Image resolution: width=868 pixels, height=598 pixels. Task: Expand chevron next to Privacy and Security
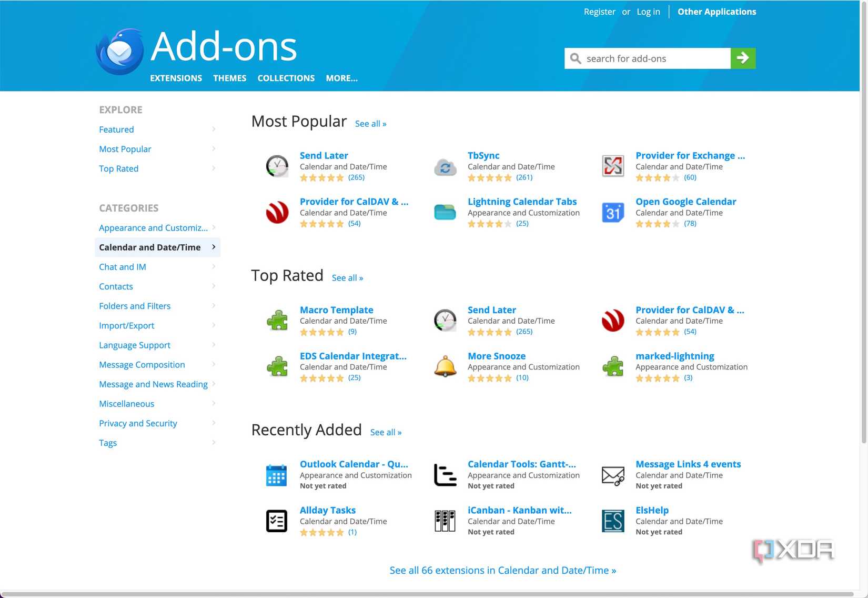click(x=214, y=423)
